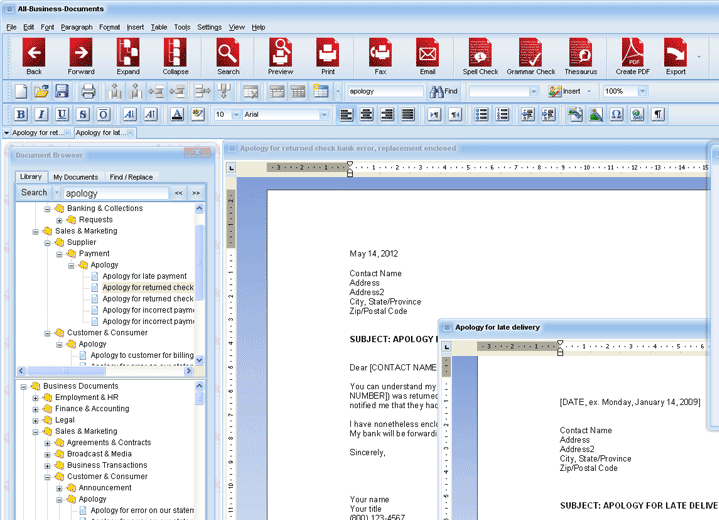
Task: Run Grammar Check
Action: coord(531,57)
